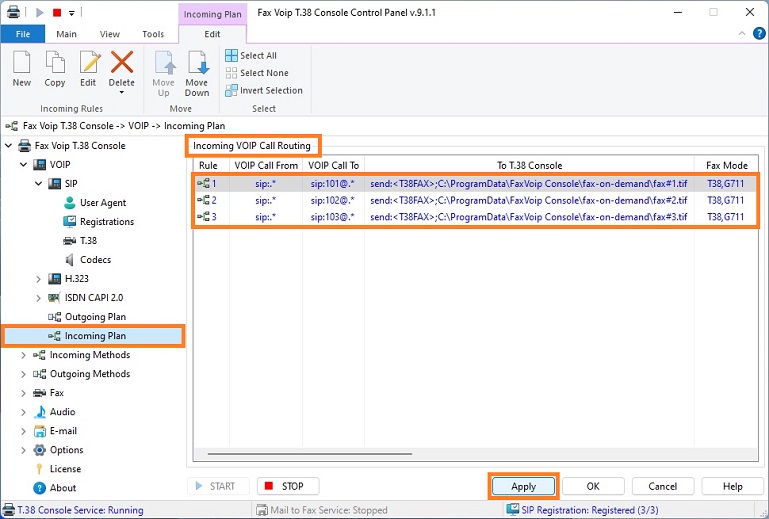Click the Move Down icon
The image size is (769, 519).
click(198, 63)
